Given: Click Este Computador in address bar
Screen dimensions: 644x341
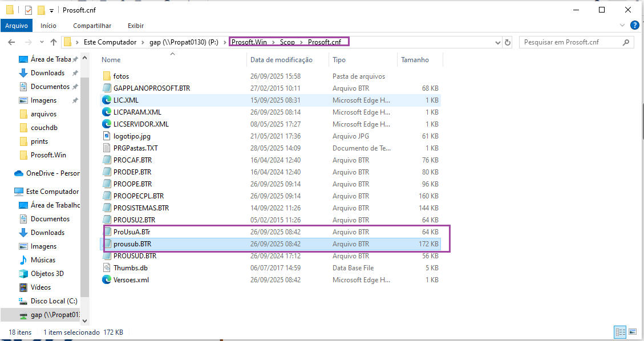Looking at the screenshot, I should 110,42.
